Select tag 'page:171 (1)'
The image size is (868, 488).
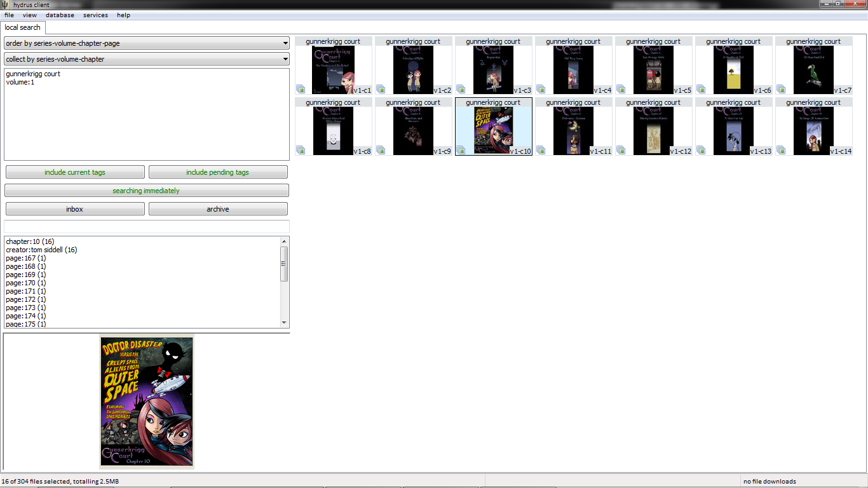point(26,291)
